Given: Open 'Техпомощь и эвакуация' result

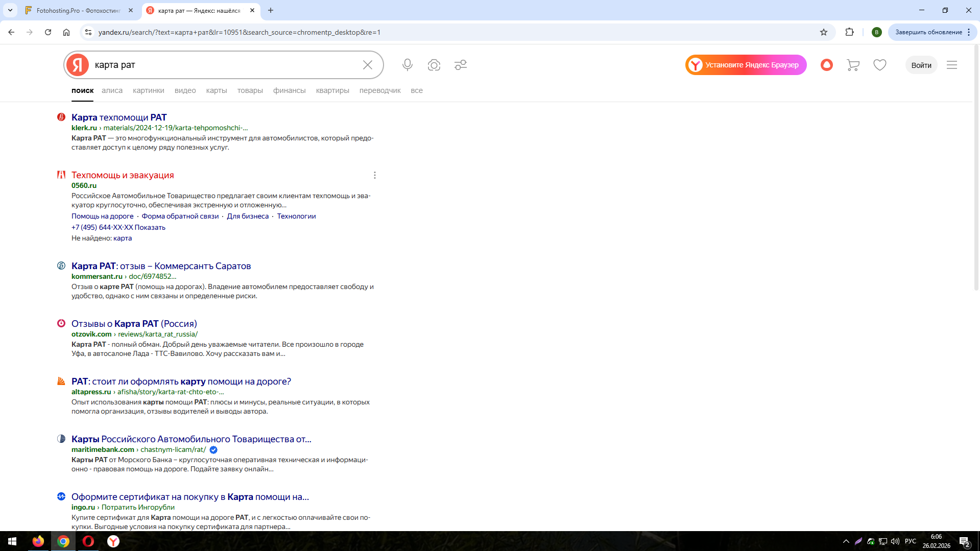Looking at the screenshot, I should 123,175.
